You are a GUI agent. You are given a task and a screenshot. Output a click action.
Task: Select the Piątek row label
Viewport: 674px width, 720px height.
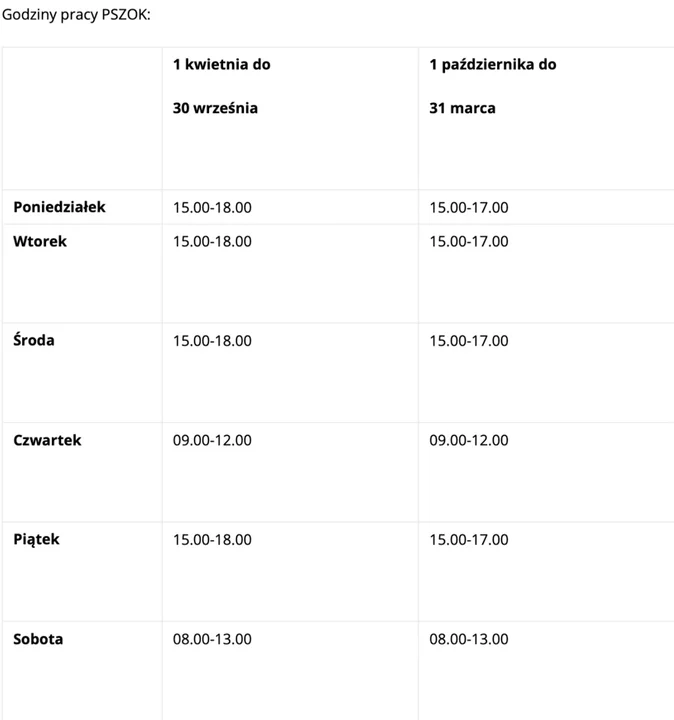coord(36,540)
